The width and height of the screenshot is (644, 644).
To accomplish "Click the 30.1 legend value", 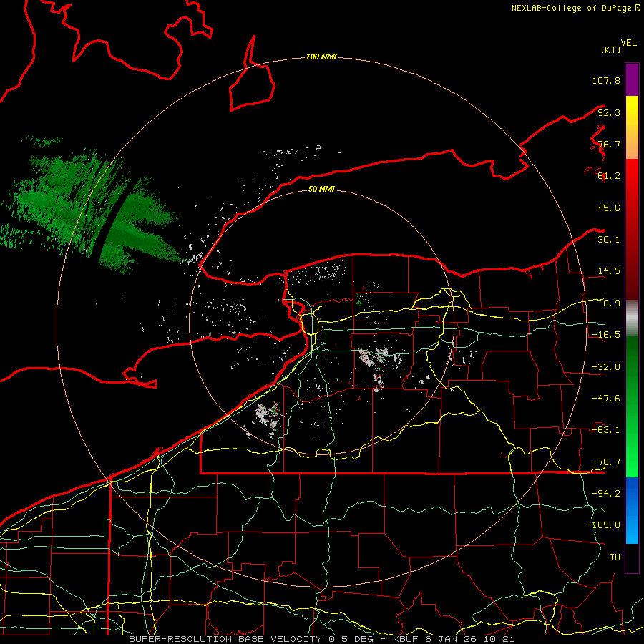I will tap(609, 240).
